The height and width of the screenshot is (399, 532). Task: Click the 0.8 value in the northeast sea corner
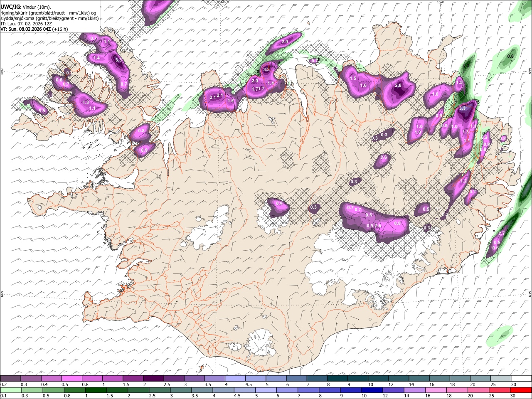(x=511, y=56)
